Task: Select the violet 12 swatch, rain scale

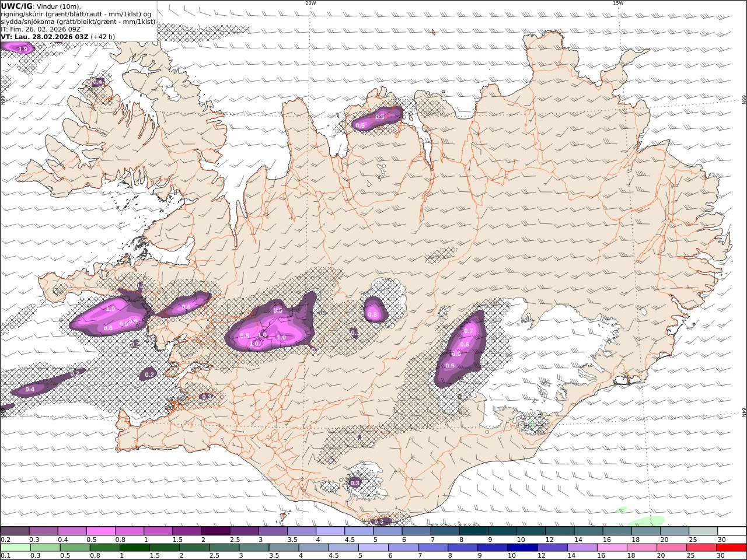Action: pyautogui.click(x=552, y=547)
